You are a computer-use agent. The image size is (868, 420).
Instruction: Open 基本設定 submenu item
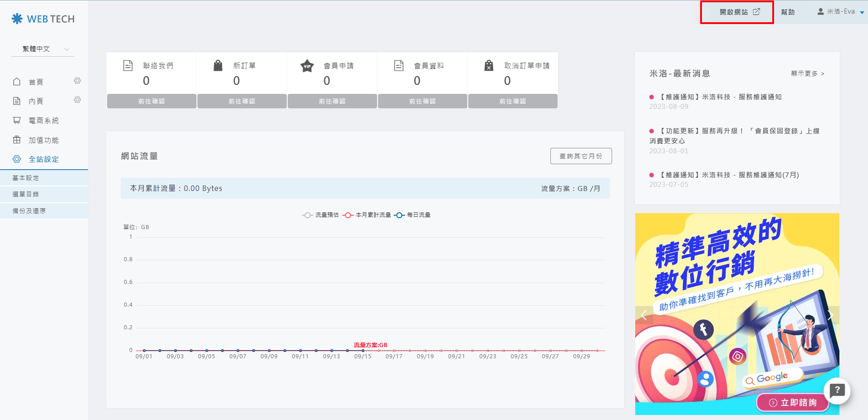(26, 178)
